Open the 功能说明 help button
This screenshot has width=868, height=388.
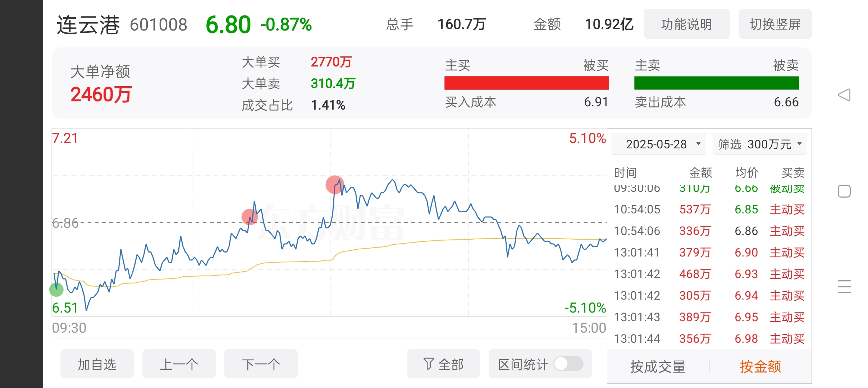[x=686, y=24]
